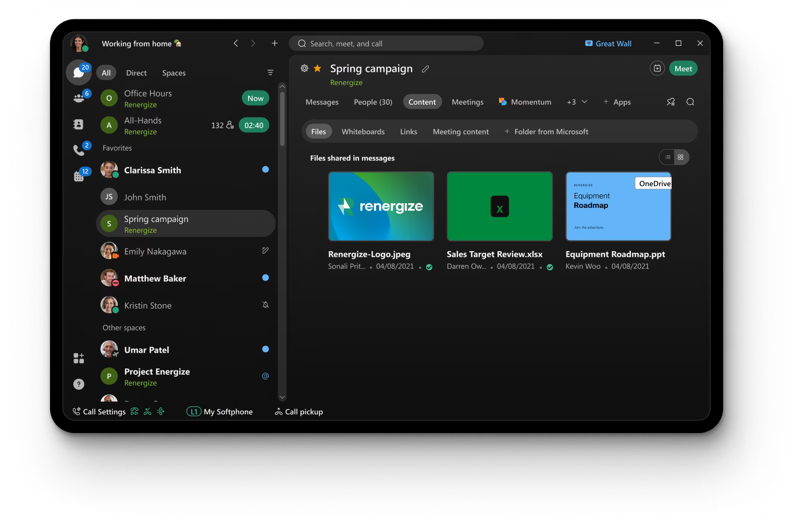
Task: Open the Matthew Baker conversation
Action: [x=186, y=278]
